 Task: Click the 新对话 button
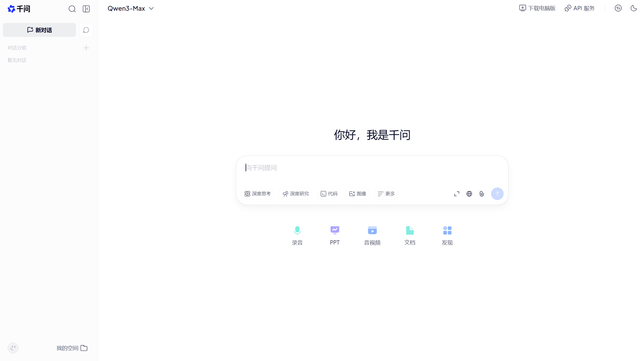pyautogui.click(x=39, y=30)
